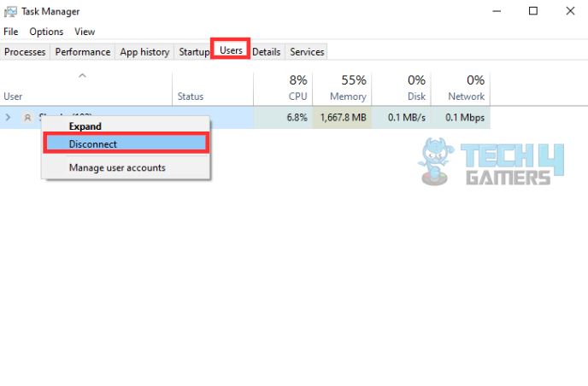
Task: Select the Users tab
Action: (x=231, y=51)
